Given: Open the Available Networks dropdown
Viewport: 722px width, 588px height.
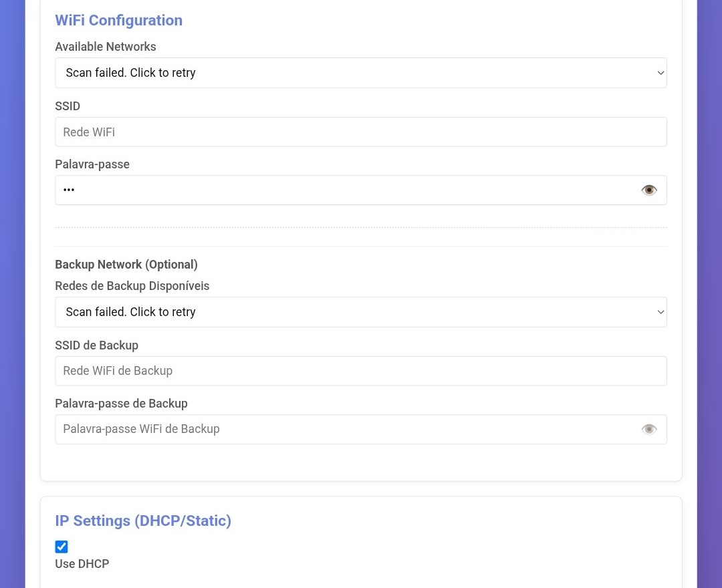Looking at the screenshot, I should pos(360,73).
